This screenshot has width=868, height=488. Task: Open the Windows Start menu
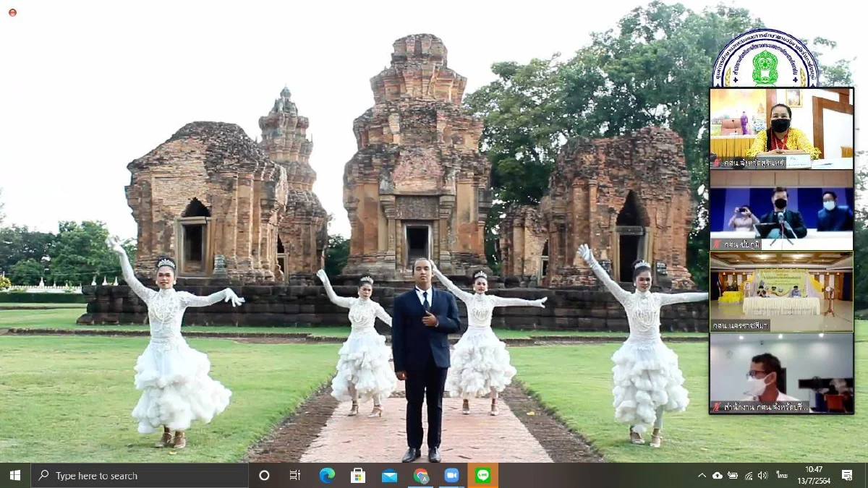coord(14,475)
